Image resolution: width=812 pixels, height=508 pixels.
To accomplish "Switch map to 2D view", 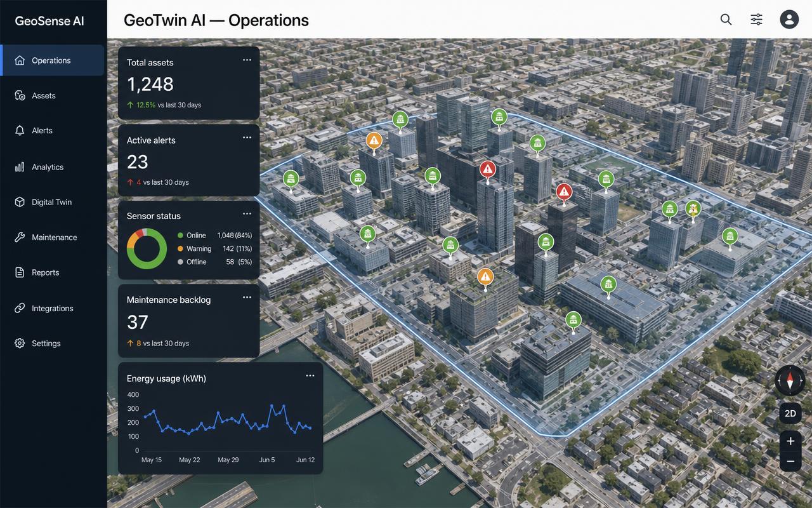I will (790, 413).
